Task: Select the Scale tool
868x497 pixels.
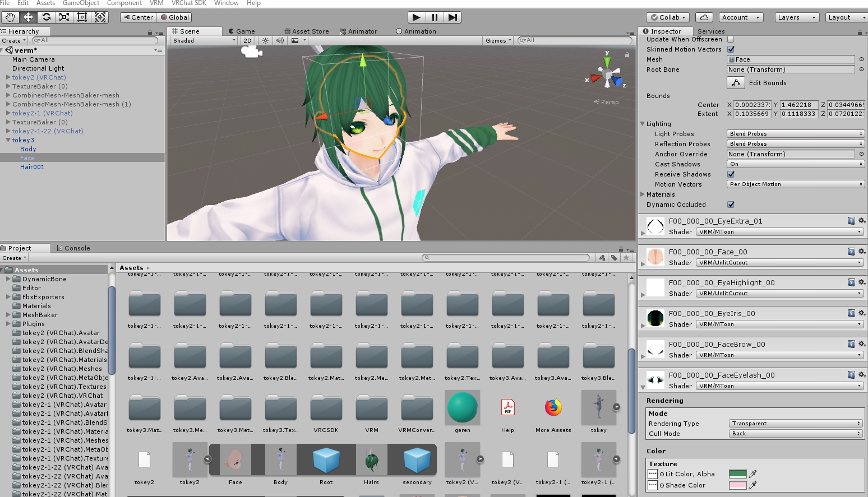Action: click(64, 17)
